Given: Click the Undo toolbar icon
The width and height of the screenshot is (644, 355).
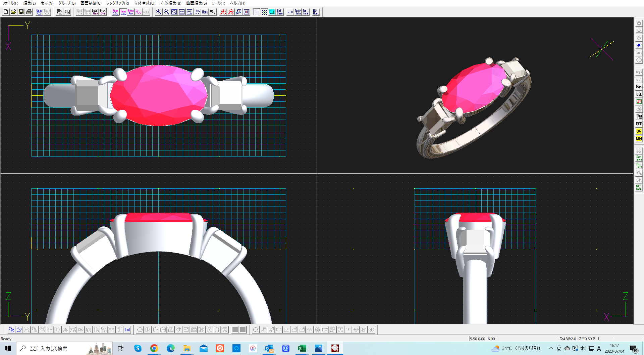Looking at the screenshot, I should click(x=39, y=12).
